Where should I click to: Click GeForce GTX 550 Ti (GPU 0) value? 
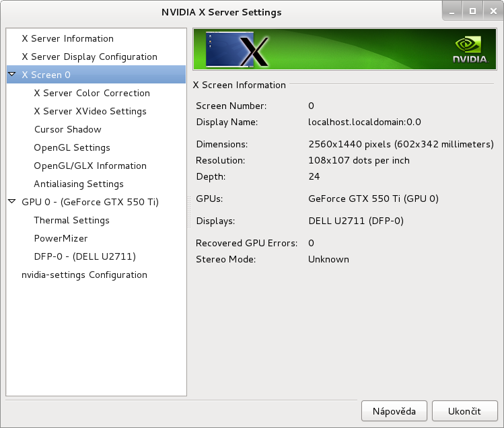[373, 199]
